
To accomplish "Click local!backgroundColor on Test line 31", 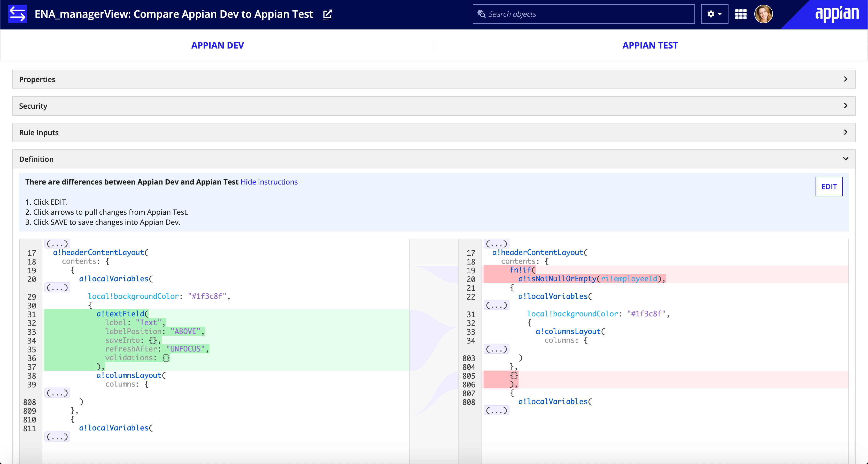I will 572,314.
